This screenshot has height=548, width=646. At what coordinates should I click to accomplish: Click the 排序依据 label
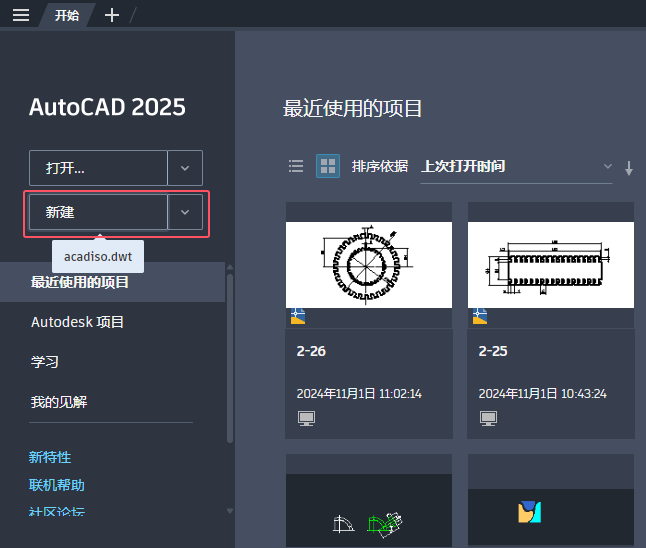(380, 166)
